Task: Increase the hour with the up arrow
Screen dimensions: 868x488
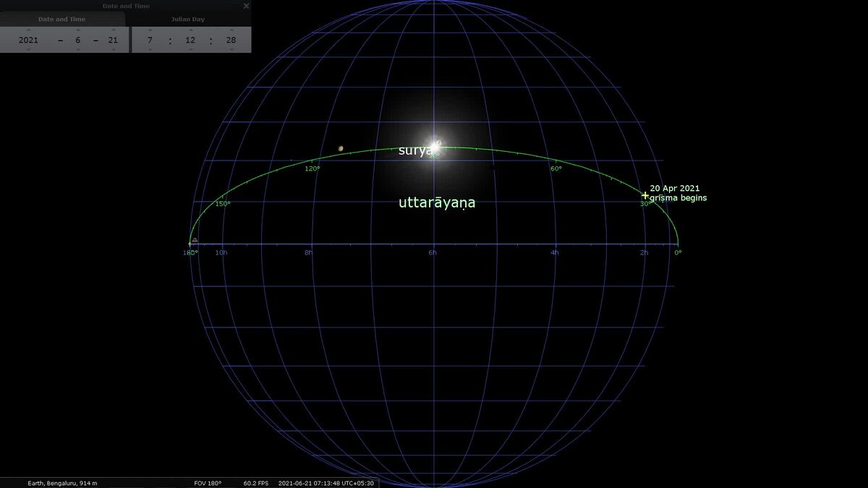Action: tap(150, 30)
